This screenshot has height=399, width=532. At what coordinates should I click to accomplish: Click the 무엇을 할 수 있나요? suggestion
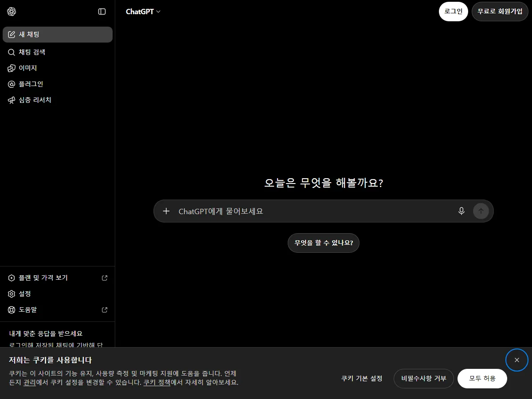click(x=324, y=243)
